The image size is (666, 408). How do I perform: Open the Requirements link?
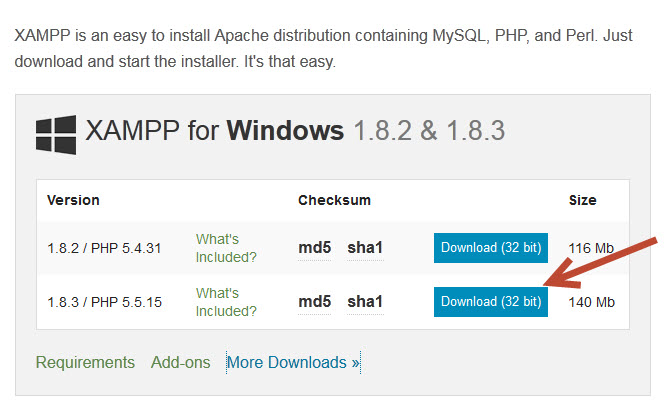coord(85,363)
